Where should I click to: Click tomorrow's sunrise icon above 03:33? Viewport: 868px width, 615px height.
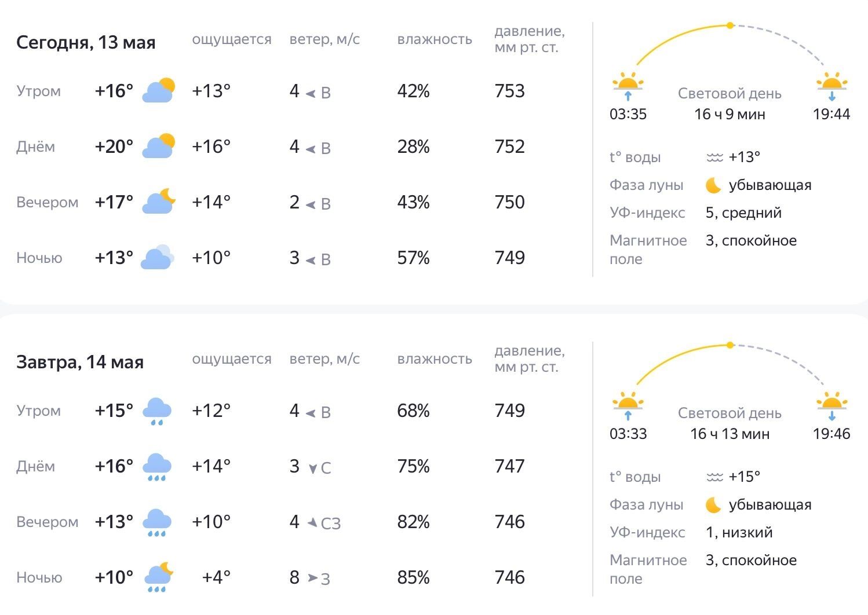[628, 405]
